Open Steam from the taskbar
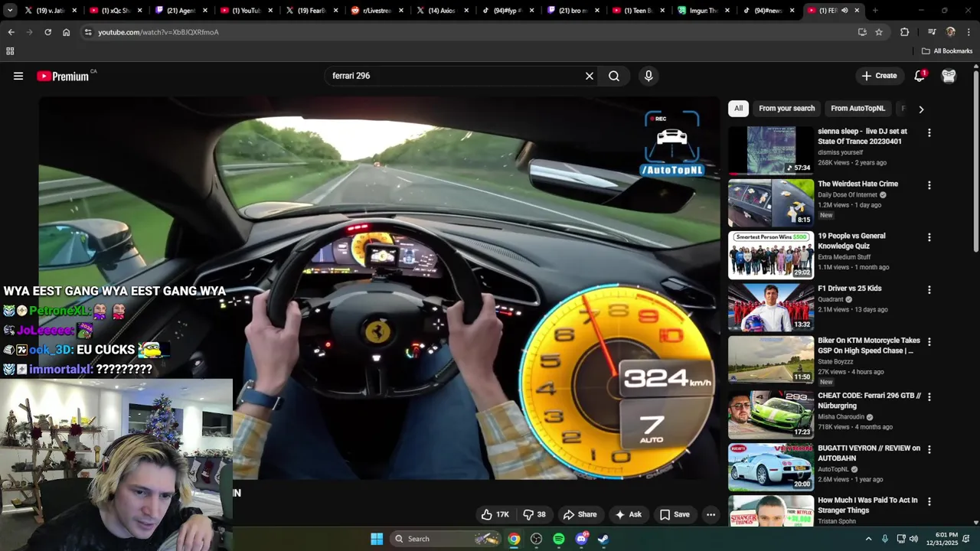Screen dimensions: 980x551 tap(603, 539)
